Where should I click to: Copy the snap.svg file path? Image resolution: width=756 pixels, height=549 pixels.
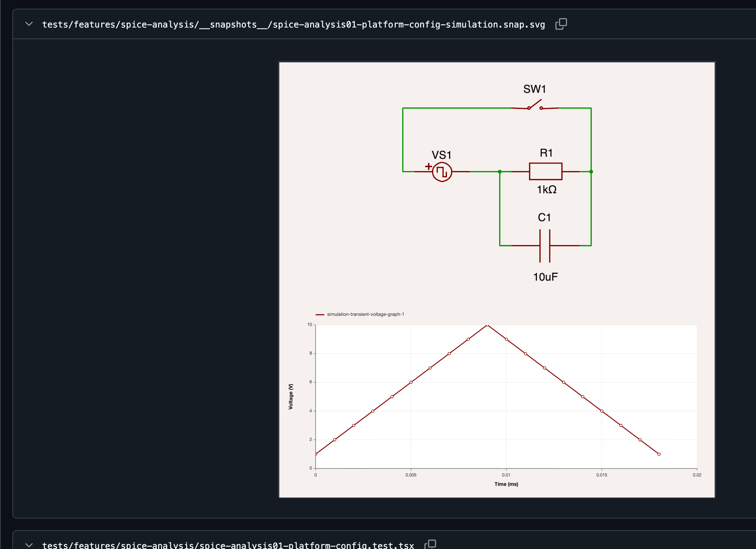[561, 24]
